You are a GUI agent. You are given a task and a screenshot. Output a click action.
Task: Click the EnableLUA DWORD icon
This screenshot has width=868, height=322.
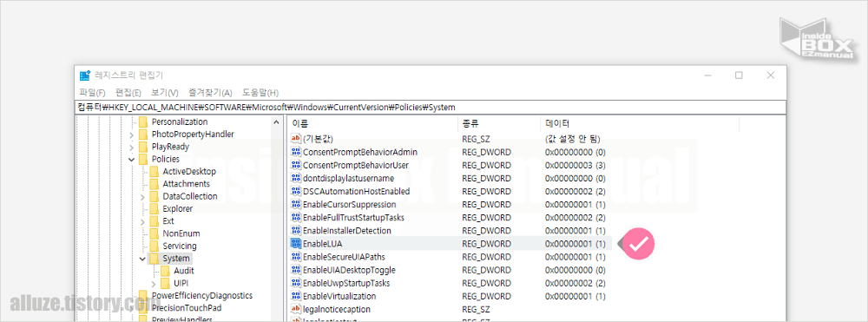coord(296,243)
